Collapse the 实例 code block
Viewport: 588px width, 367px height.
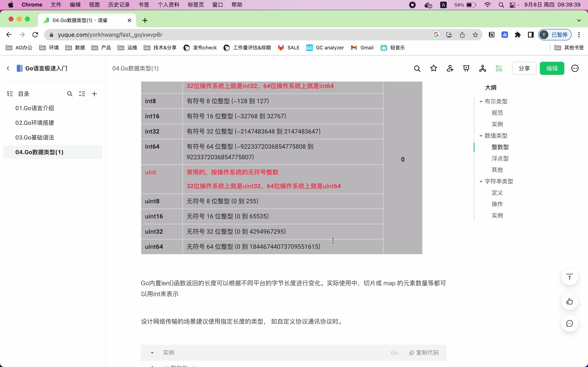pyautogui.click(x=152, y=353)
